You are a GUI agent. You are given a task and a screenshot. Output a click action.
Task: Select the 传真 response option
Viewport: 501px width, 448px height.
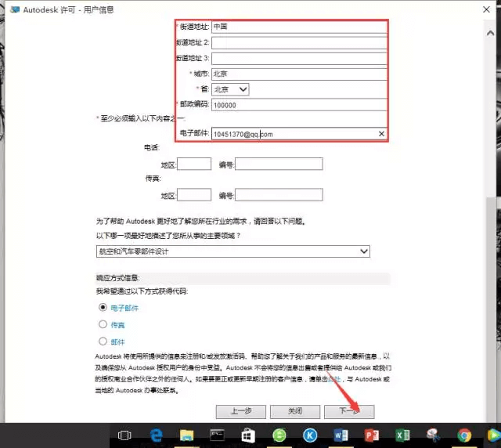103,324
